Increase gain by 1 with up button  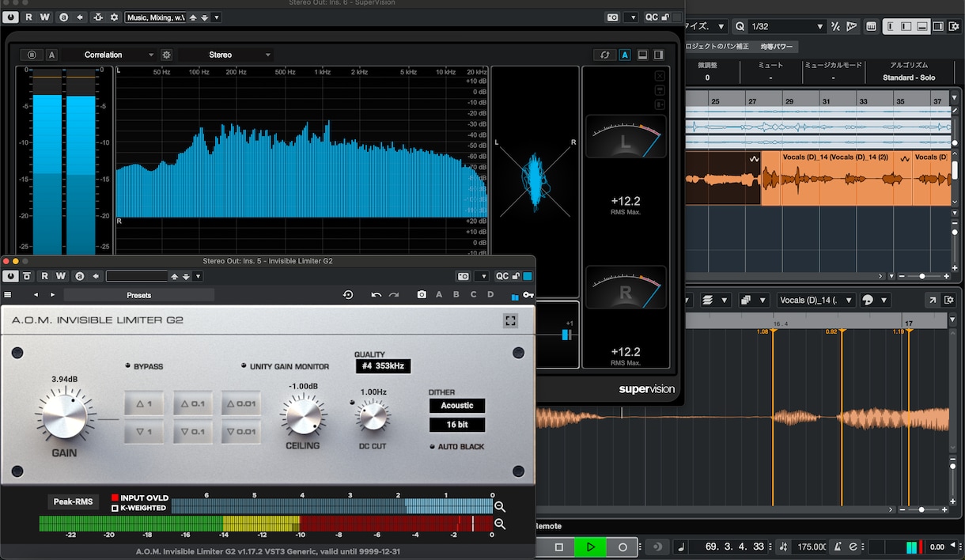tap(144, 404)
